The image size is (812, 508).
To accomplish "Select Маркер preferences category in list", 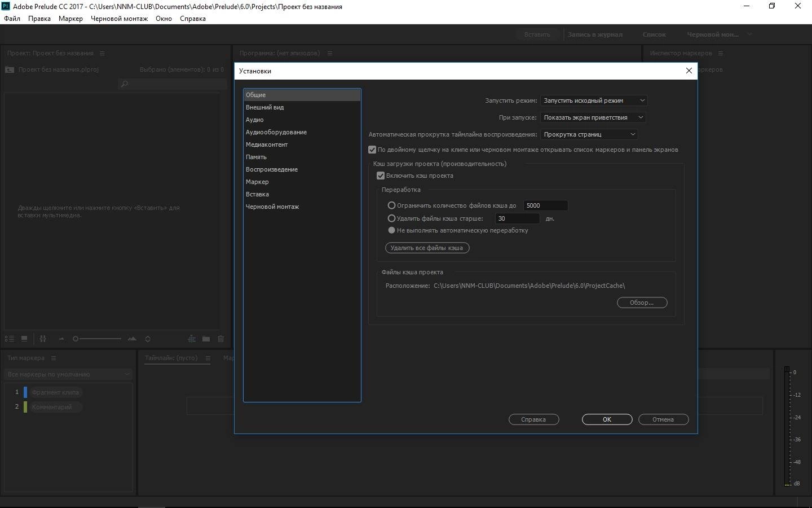I will [302, 182].
